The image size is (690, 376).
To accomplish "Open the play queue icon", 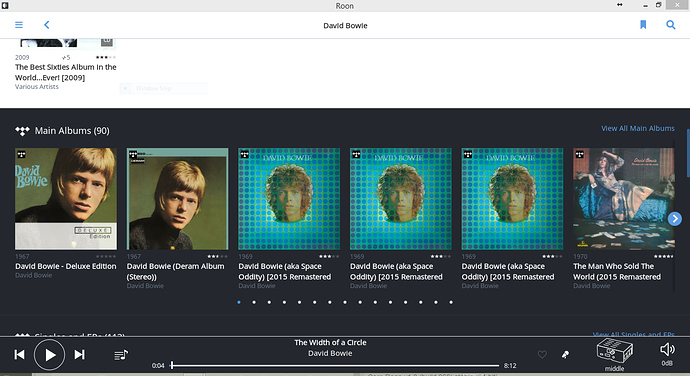I will [x=121, y=354].
